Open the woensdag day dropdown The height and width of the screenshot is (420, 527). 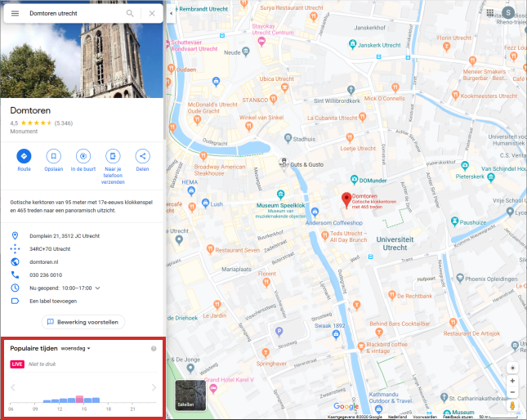click(76, 348)
